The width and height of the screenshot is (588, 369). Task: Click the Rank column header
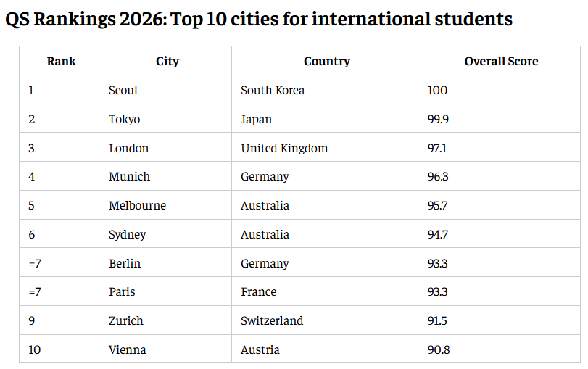coord(59,61)
